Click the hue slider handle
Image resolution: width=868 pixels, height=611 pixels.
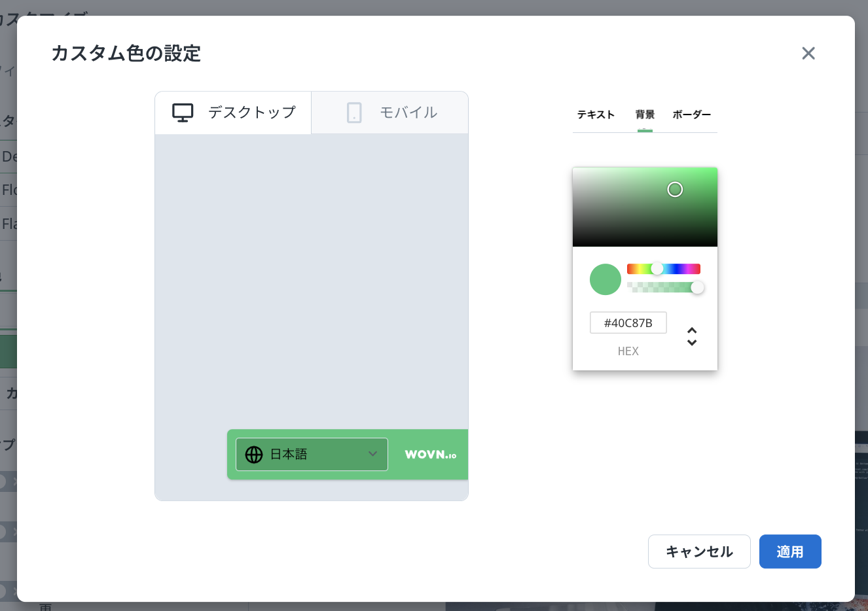point(657,269)
